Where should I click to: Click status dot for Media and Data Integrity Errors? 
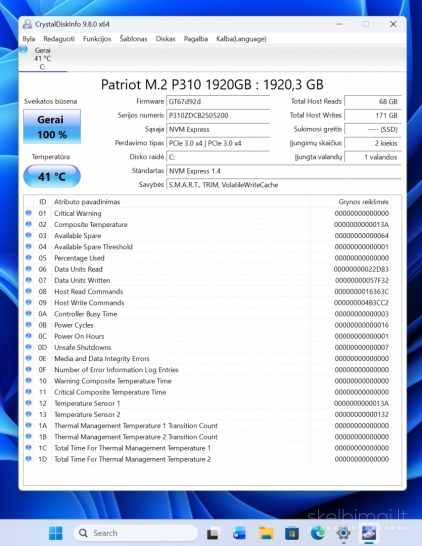pos(29,358)
